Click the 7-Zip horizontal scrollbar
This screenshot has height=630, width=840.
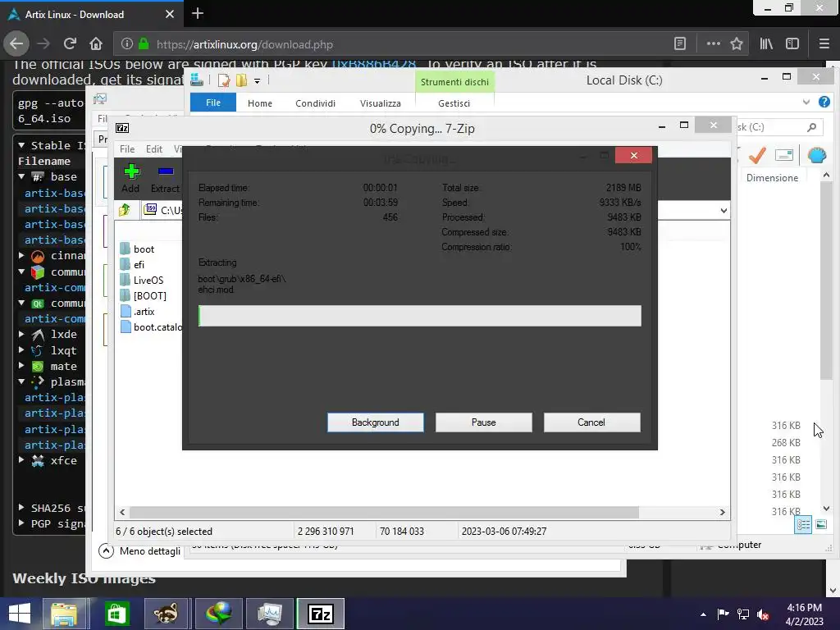[x=384, y=512]
